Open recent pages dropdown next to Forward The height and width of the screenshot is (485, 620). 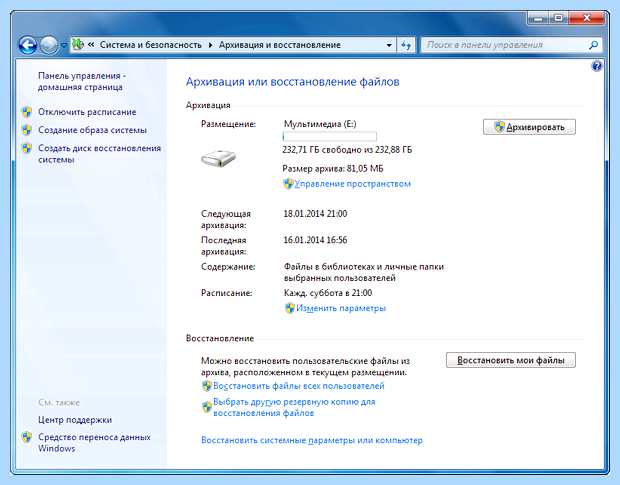(64, 45)
